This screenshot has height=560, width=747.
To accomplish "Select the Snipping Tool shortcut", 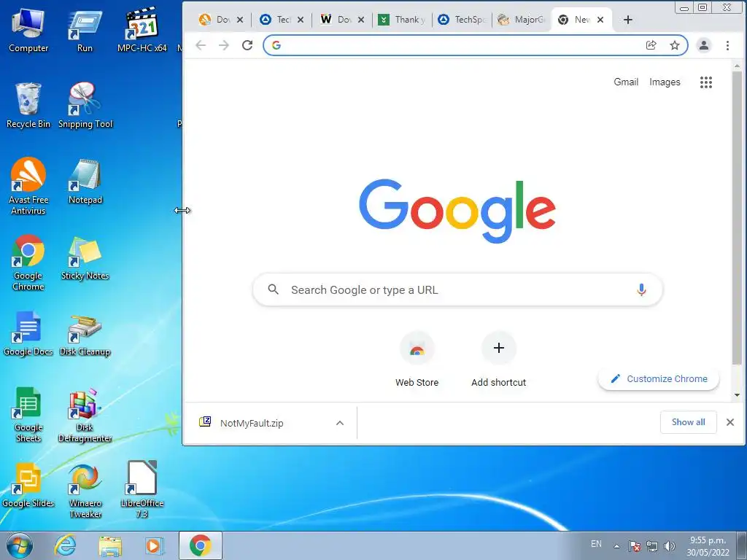I will pos(85,106).
